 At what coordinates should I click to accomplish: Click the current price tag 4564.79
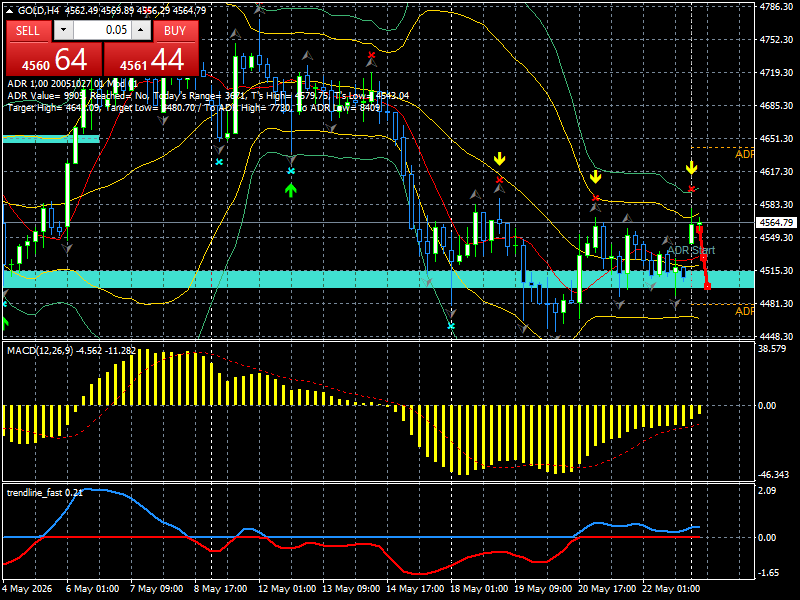click(x=777, y=222)
